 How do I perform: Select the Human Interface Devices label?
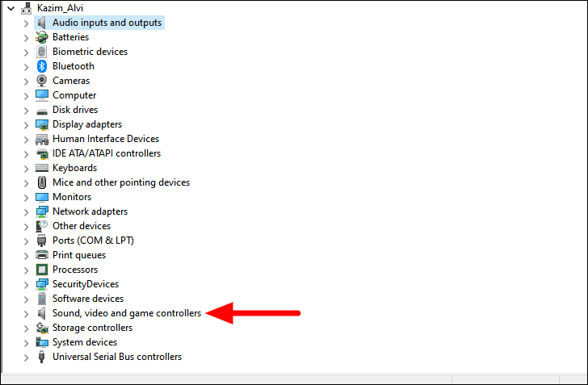pyautogui.click(x=106, y=139)
